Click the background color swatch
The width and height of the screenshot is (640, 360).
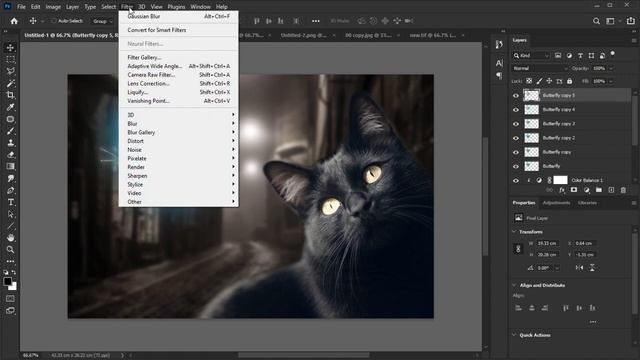coord(13,287)
